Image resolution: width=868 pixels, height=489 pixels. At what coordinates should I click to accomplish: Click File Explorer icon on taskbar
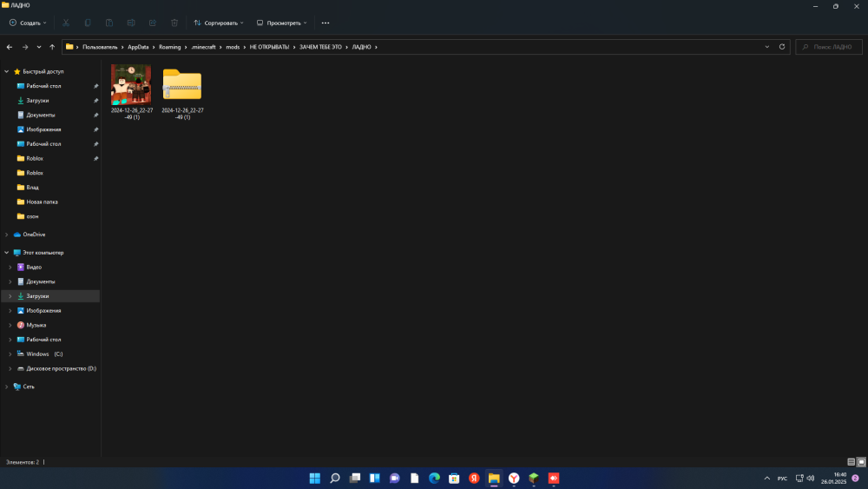point(494,478)
